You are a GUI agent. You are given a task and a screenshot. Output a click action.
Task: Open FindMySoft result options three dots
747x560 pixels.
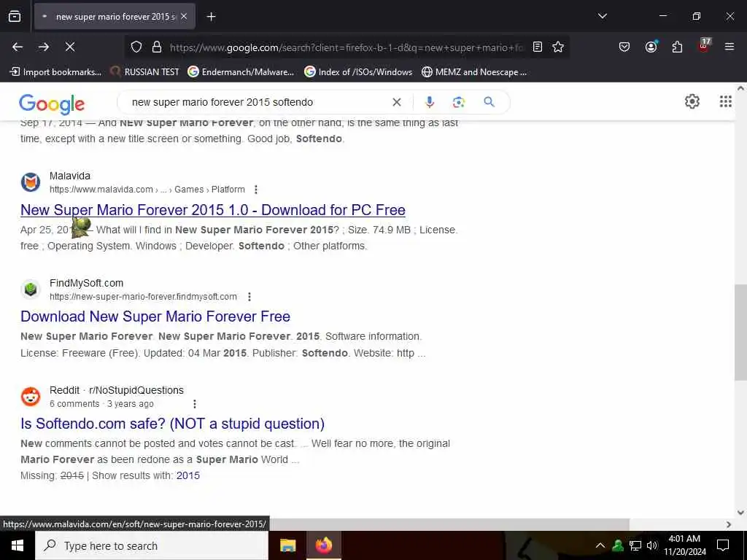[x=249, y=297]
